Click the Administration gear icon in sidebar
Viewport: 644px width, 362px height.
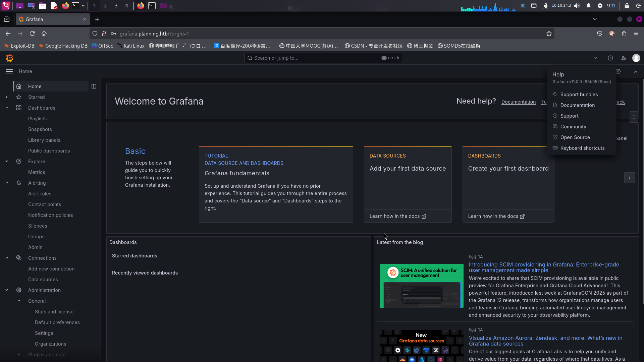pyautogui.click(x=19, y=290)
